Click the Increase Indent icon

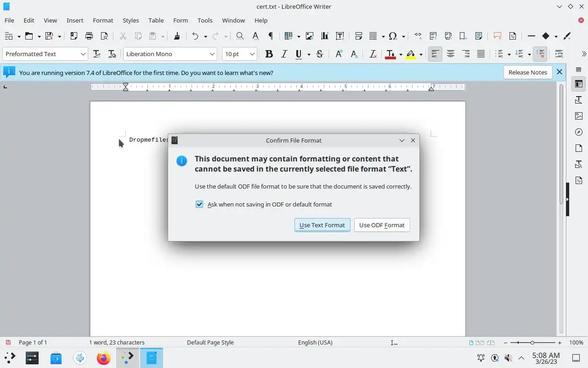click(x=559, y=54)
